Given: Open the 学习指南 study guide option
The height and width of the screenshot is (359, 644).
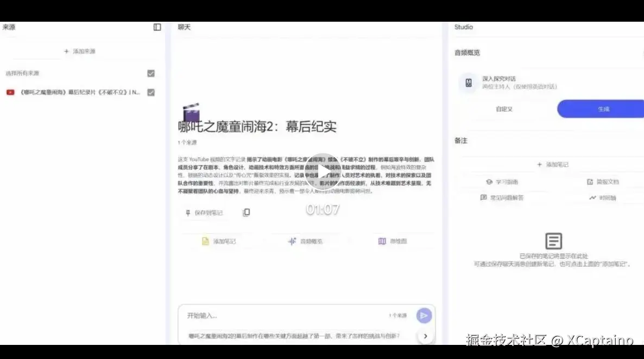Looking at the screenshot, I should coord(502,182).
